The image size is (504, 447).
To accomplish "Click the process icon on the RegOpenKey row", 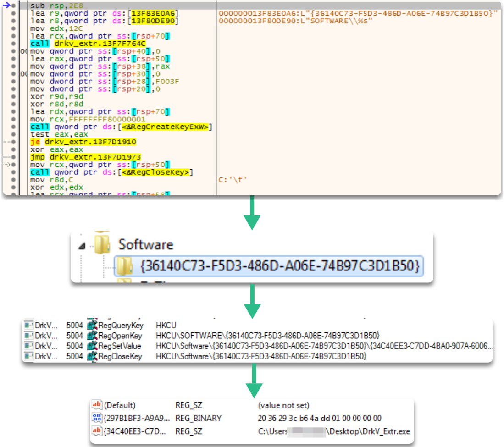I will pos(29,336).
